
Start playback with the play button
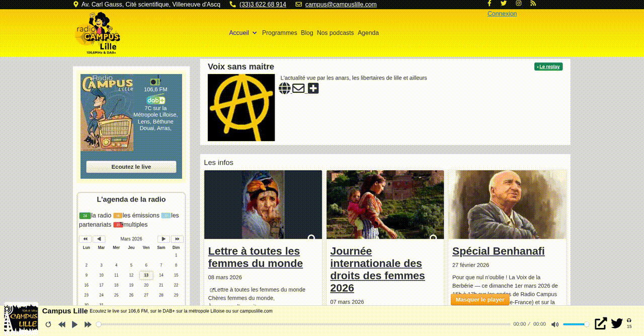click(74, 324)
